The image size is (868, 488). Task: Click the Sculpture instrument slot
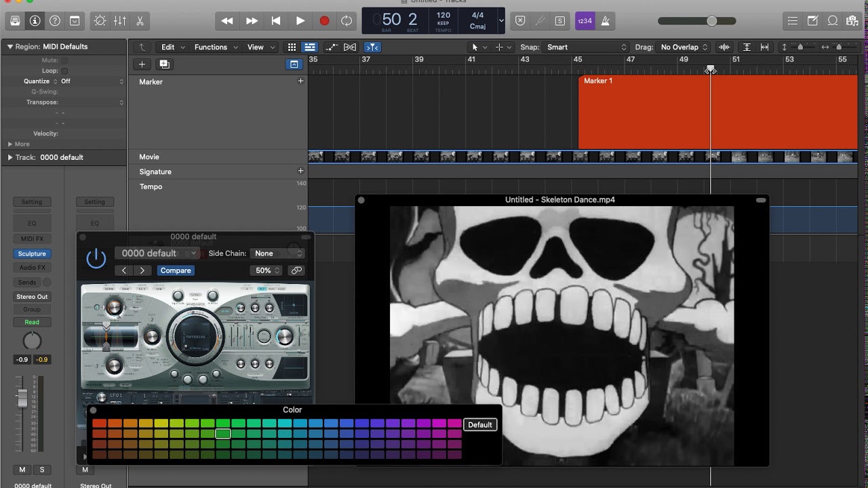click(32, 253)
